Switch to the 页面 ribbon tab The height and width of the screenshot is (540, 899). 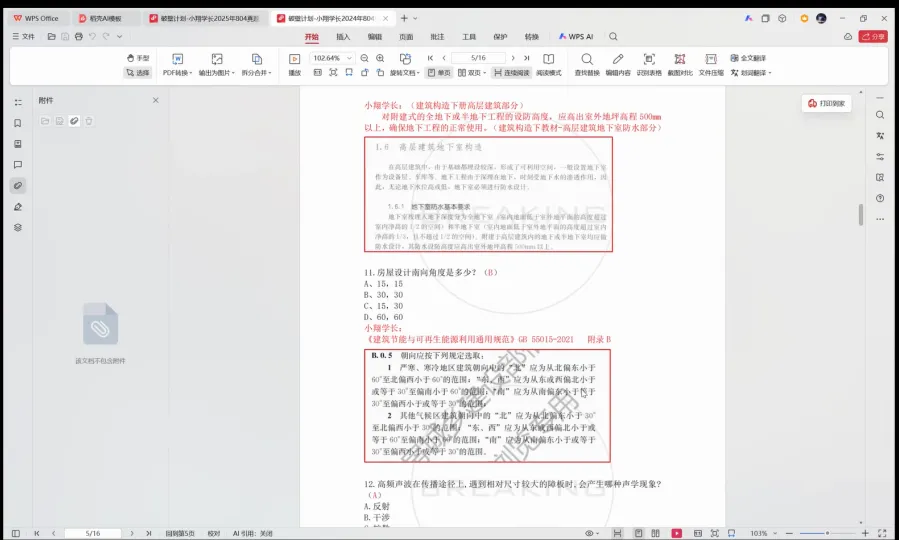click(x=406, y=37)
